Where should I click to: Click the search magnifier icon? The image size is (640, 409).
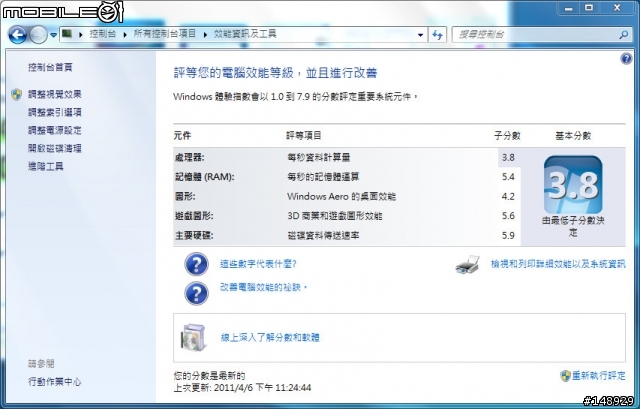point(623,35)
